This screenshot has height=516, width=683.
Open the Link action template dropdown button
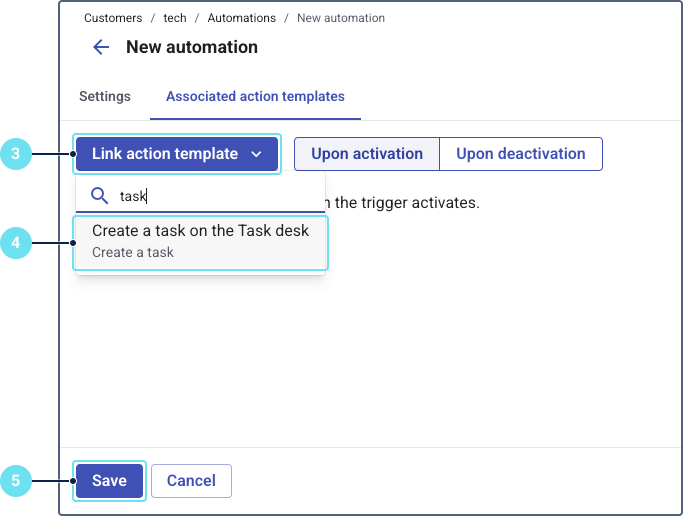pos(166,154)
